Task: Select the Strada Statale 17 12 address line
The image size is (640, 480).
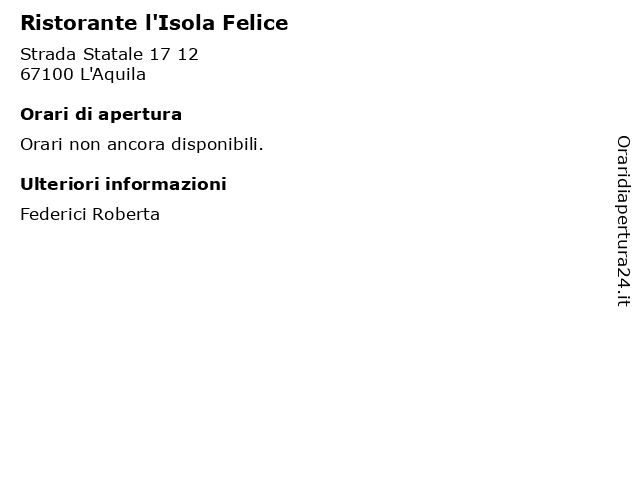Action: point(109,54)
